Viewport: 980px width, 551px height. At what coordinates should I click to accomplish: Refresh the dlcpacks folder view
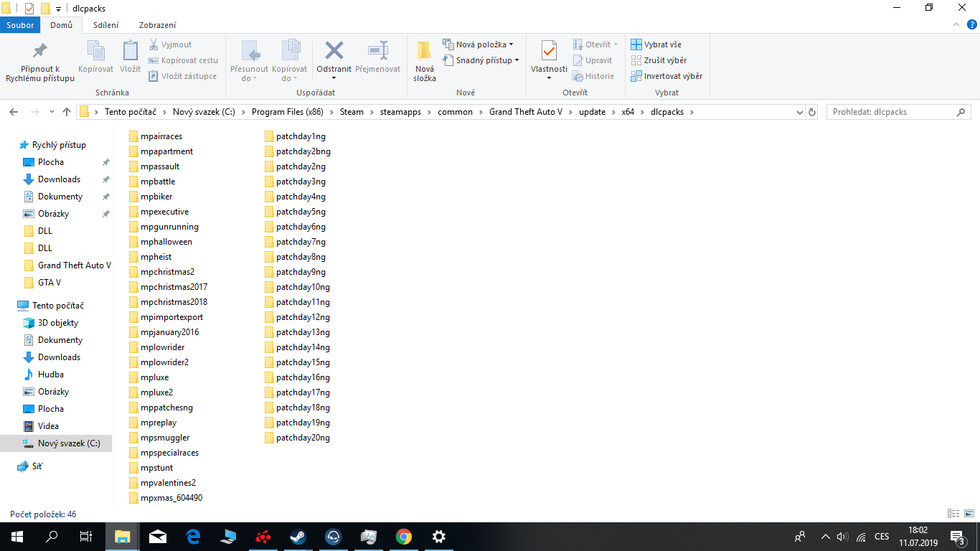(812, 112)
